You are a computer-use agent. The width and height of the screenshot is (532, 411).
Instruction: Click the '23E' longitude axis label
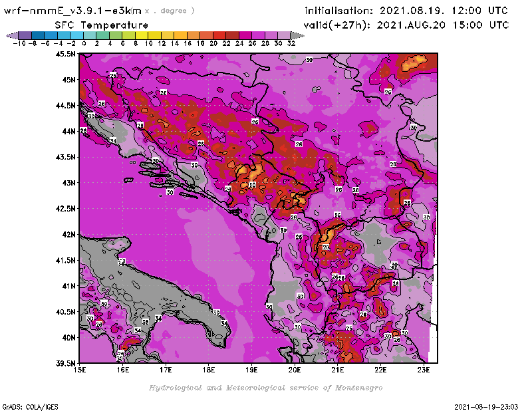tap(424, 370)
